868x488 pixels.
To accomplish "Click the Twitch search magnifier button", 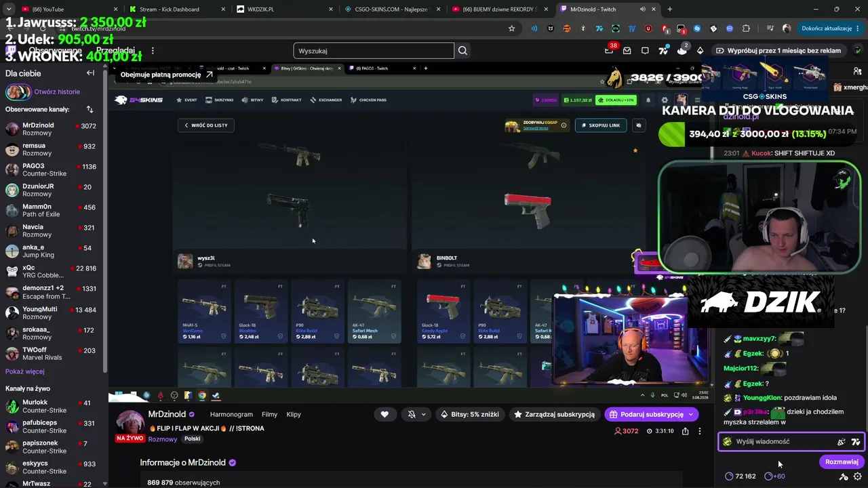I will tap(462, 51).
